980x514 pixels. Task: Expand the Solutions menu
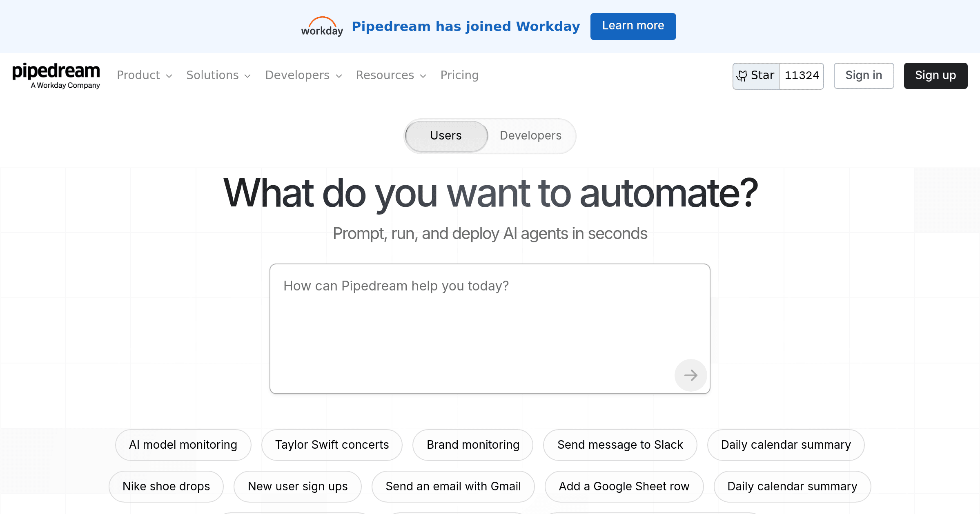[218, 75]
